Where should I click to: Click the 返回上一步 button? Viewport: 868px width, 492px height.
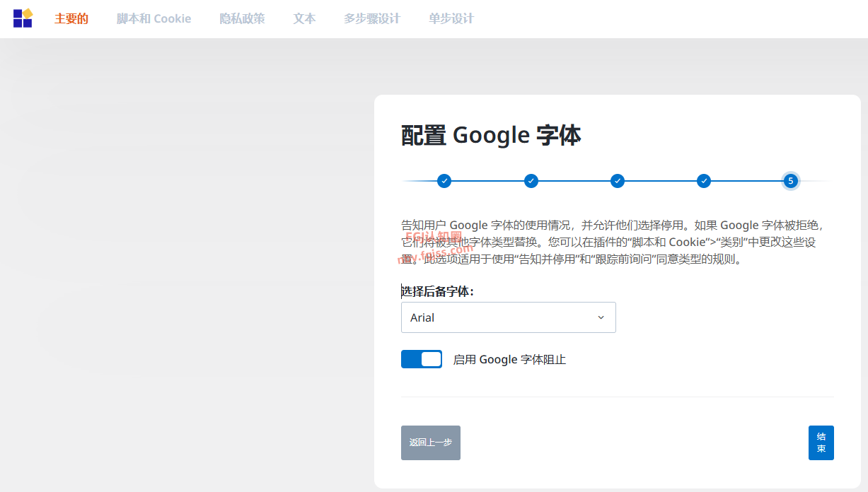coord(431,443)
